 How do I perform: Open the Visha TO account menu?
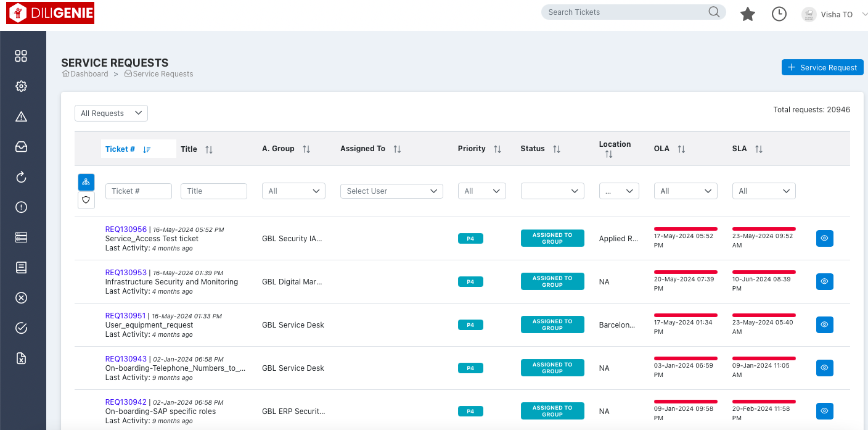(x=835, y=14)
